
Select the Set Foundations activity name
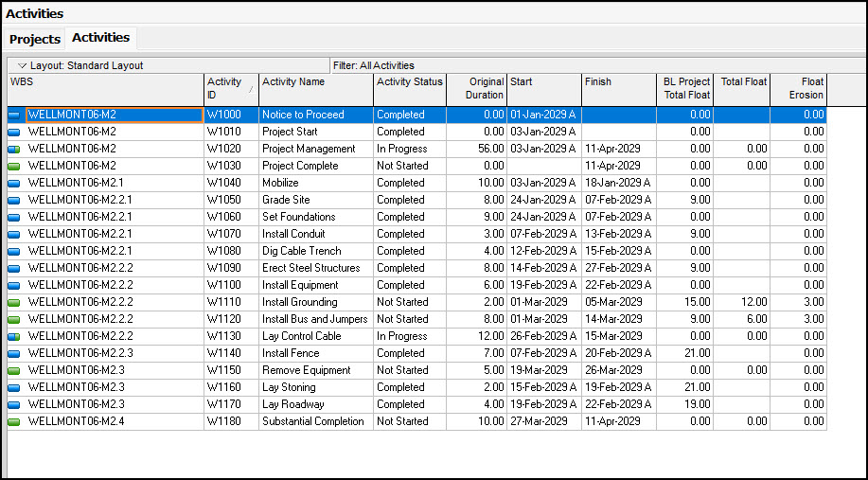point(299,217)
